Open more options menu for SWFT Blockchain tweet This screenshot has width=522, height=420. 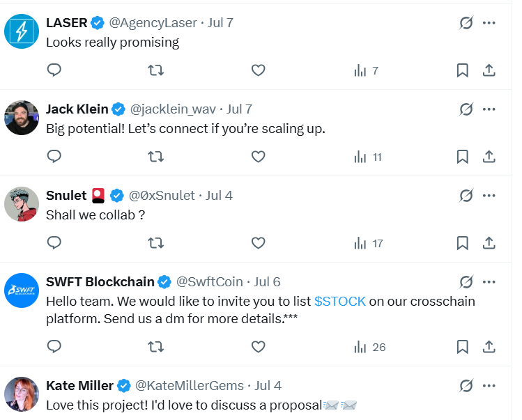[x=489, y=282]
